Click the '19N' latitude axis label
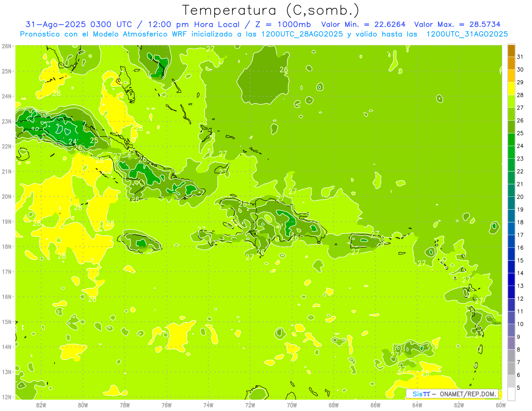 click(7, 222)
